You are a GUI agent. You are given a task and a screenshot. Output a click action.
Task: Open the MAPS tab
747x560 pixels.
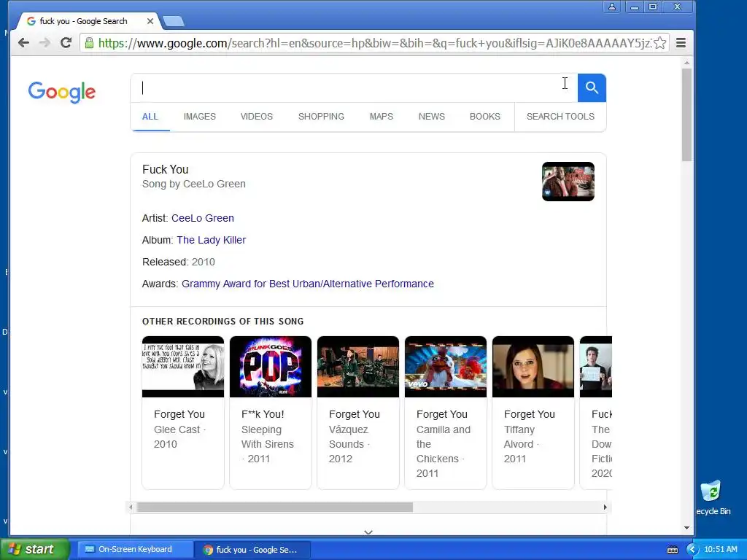click(381, 117)
